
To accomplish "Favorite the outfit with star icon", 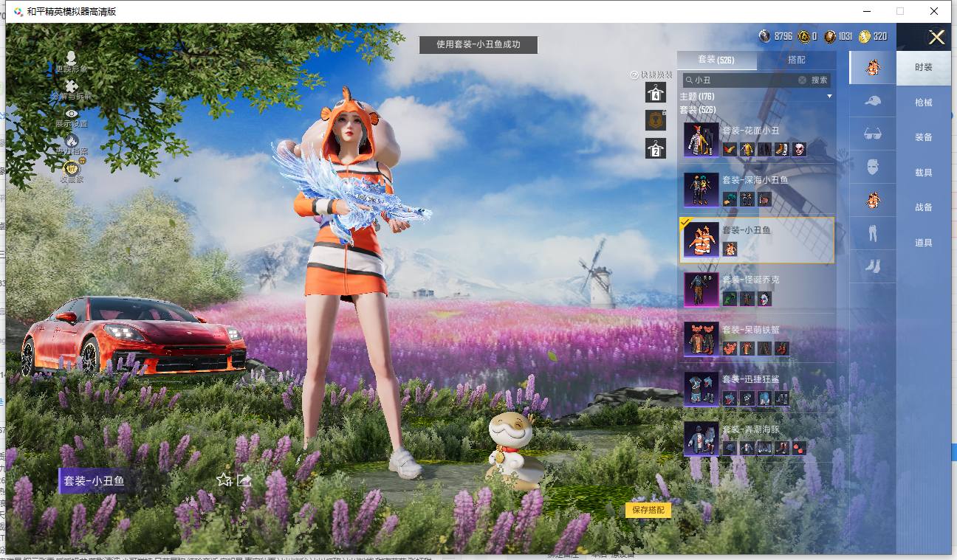I will click(224, 480).
